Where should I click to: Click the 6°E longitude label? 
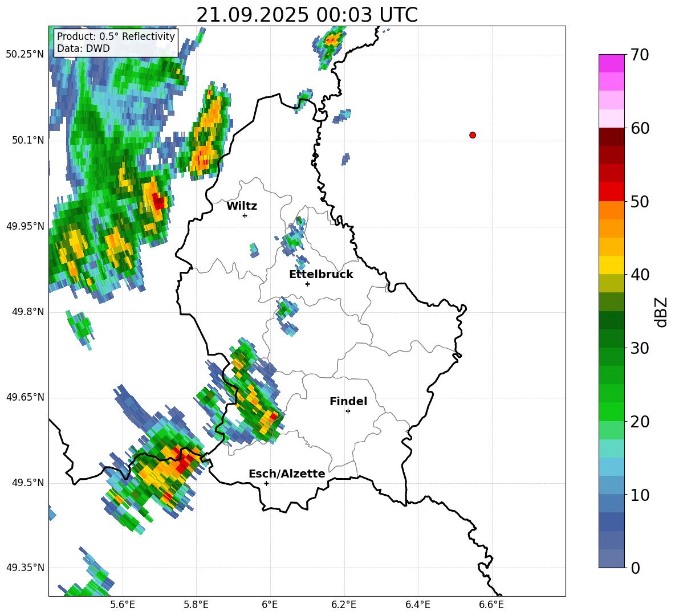(x=270, y=605)
